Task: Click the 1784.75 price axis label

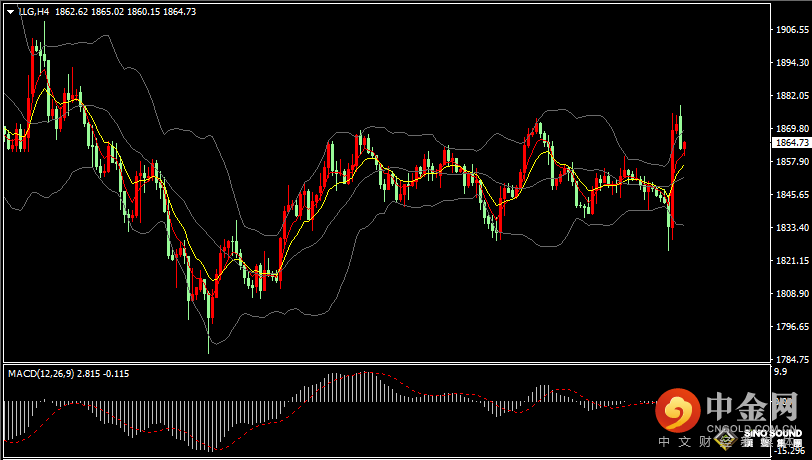Action: point(792,360)
